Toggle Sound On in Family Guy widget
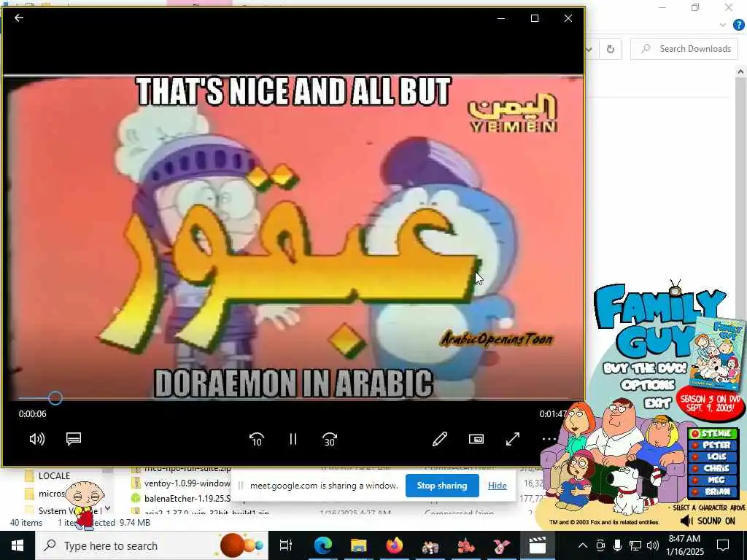This screenshot has height=560, width=747. (708, 521)
